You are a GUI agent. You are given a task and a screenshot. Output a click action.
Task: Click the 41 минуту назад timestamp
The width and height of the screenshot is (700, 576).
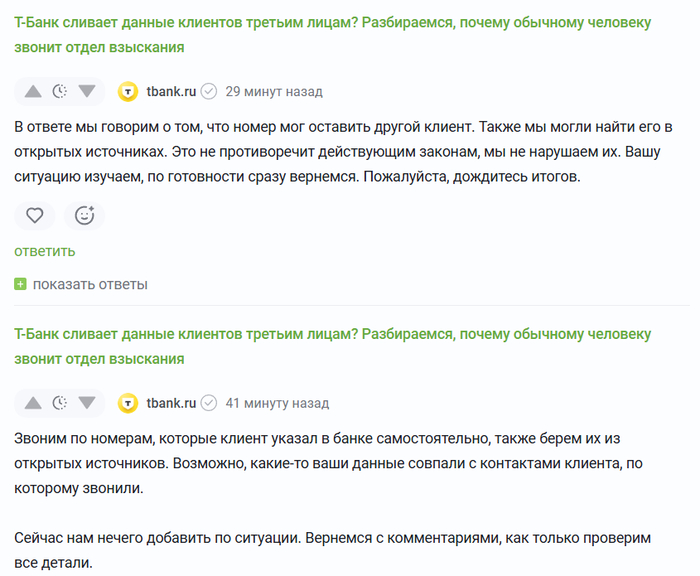pos(277,403)
